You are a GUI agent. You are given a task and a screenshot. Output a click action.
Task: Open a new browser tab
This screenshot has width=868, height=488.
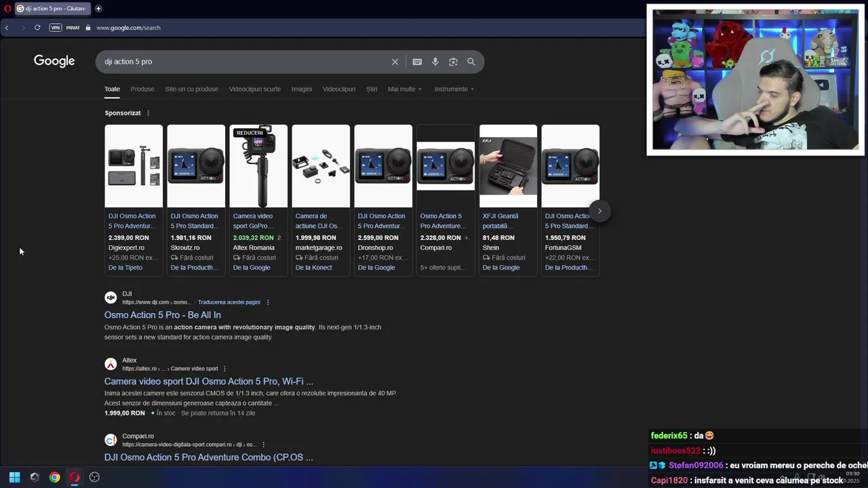tap(98, 9)
